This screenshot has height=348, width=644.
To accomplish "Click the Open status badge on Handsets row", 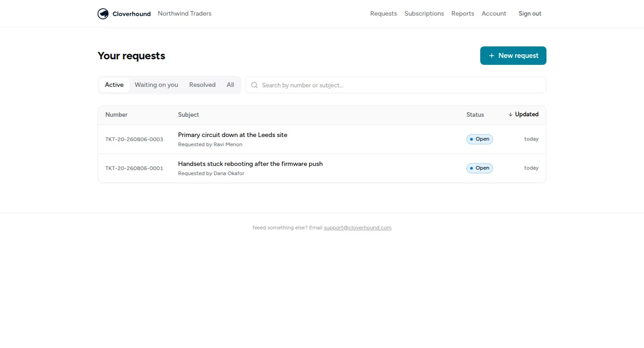I will click(480, 168).
